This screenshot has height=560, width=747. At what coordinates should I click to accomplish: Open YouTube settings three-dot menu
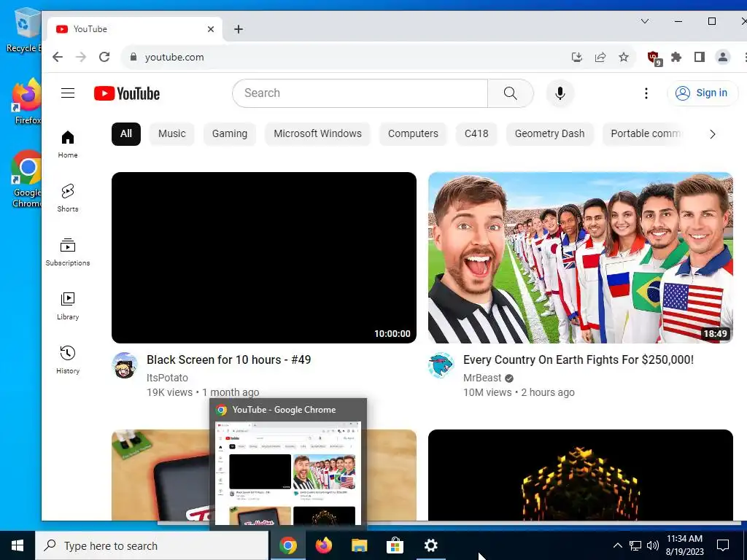(646, 93)
